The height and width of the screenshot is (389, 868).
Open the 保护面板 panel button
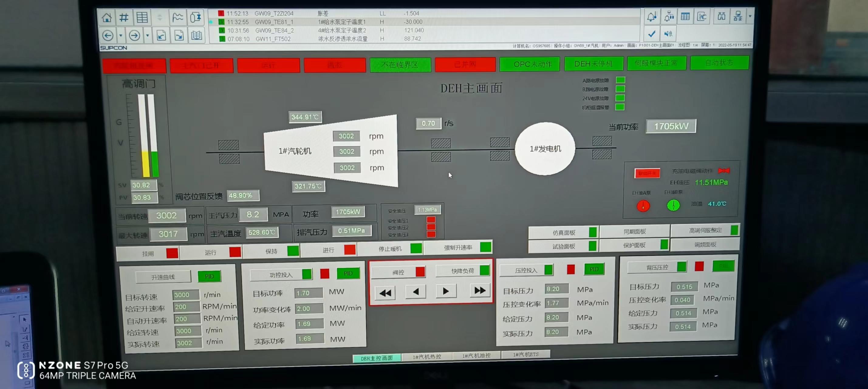coord(634,245)
